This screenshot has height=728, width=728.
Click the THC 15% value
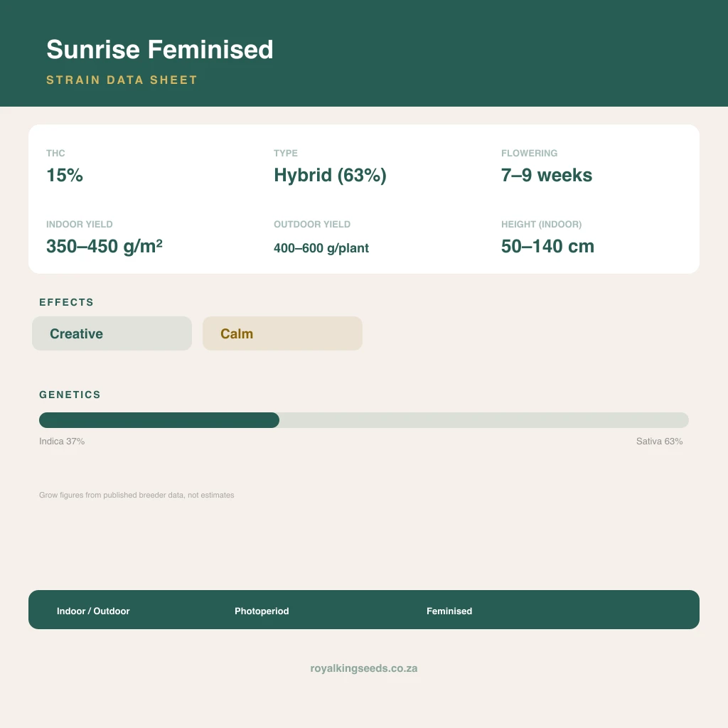click(x=65, y=175)
